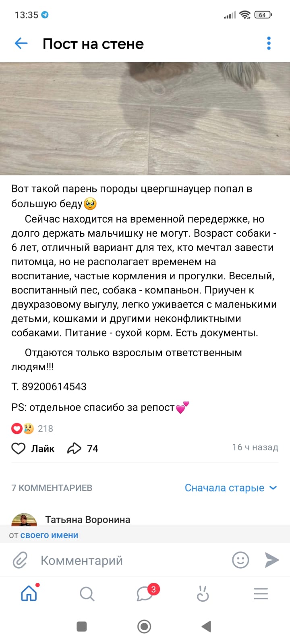Tap the "Лайк" label
The image size is (290, 644).
[x=43, y=448]
